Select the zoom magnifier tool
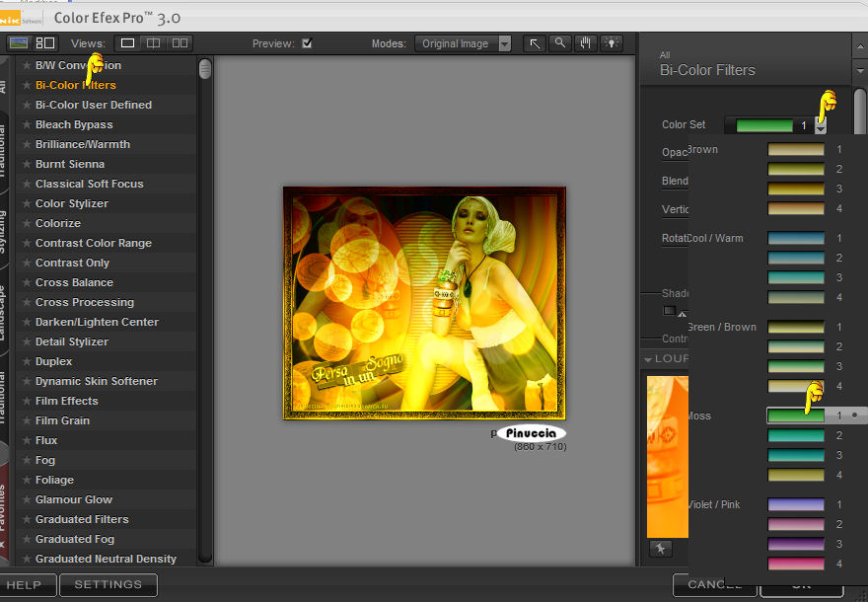 click(559, 43)
